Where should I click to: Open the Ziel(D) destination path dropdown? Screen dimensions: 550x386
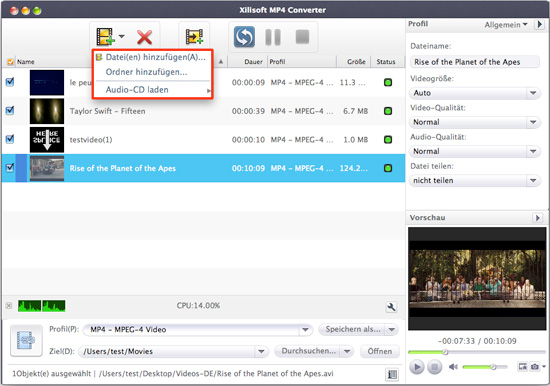pyautogui.click(x=173, y=351)
